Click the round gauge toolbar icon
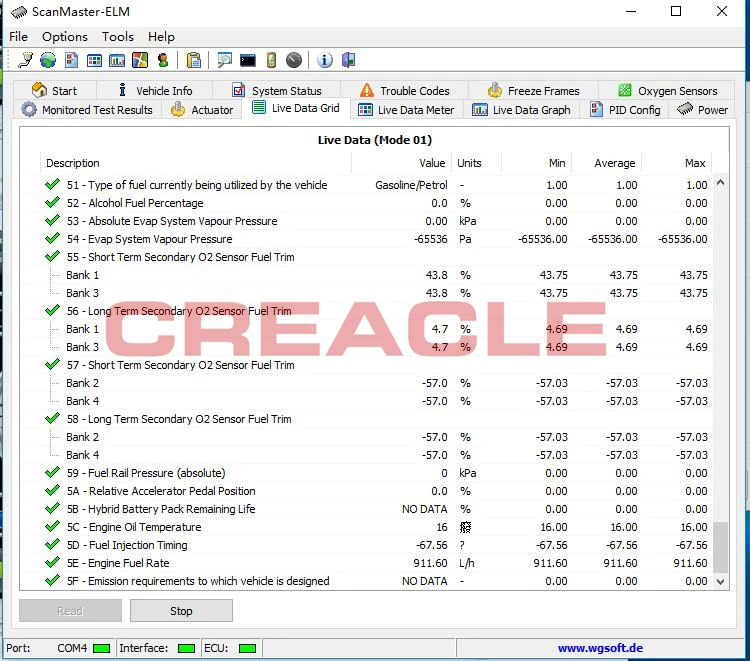750x661 pixels. point(294,60)
